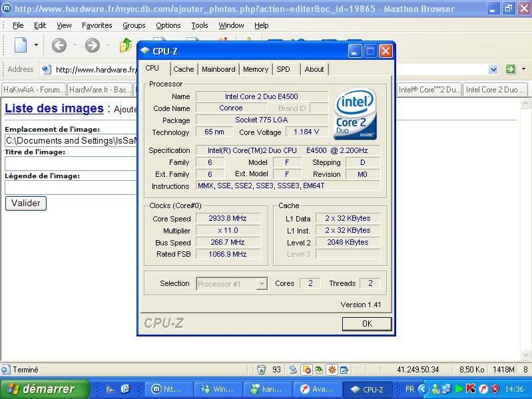This screenshot has height=399, width=532.
Task: Click the Back arrow in Maxthon toolbar
Action: (59, 45)
